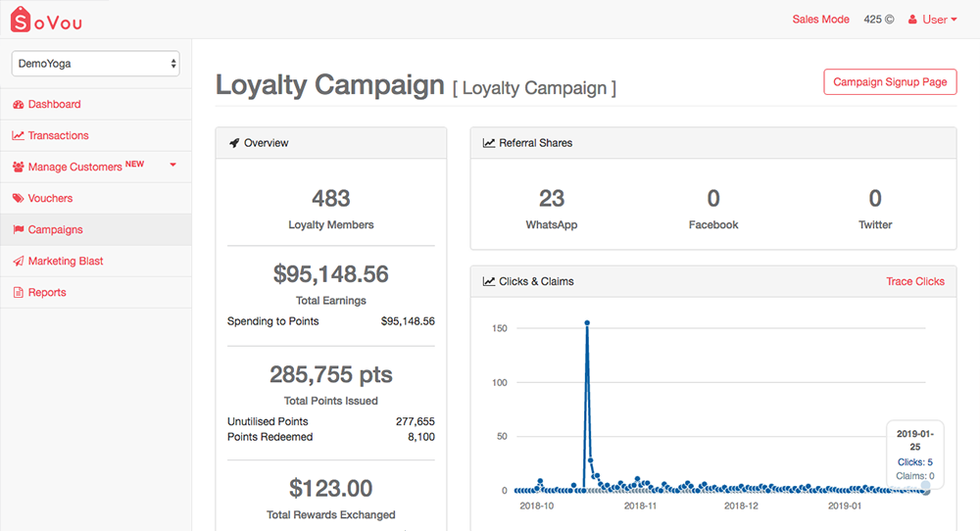
Task: Click the Manage Customers people icon
Action: (18, 167)
